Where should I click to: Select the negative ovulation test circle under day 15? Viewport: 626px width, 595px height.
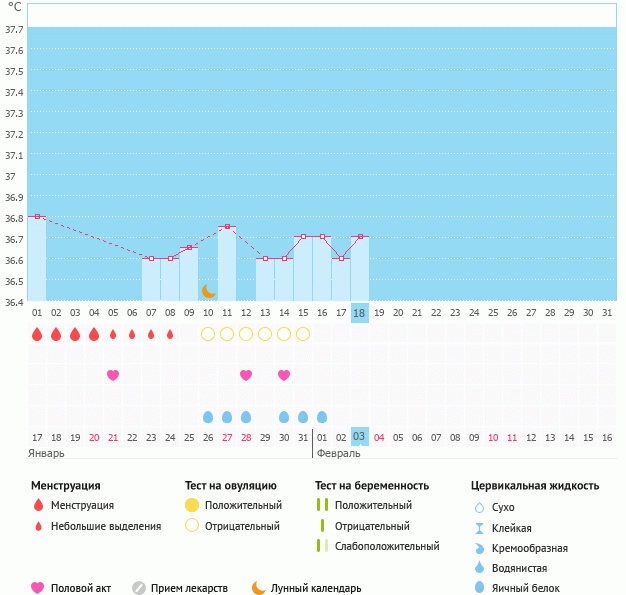(x=303, y=334)
